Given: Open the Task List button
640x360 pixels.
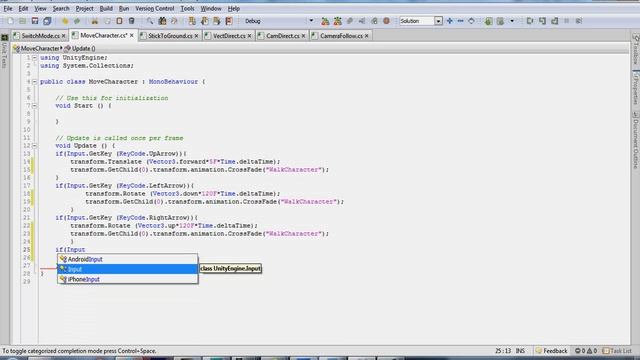Looking at the screenshot, I should tap(617, 351).
